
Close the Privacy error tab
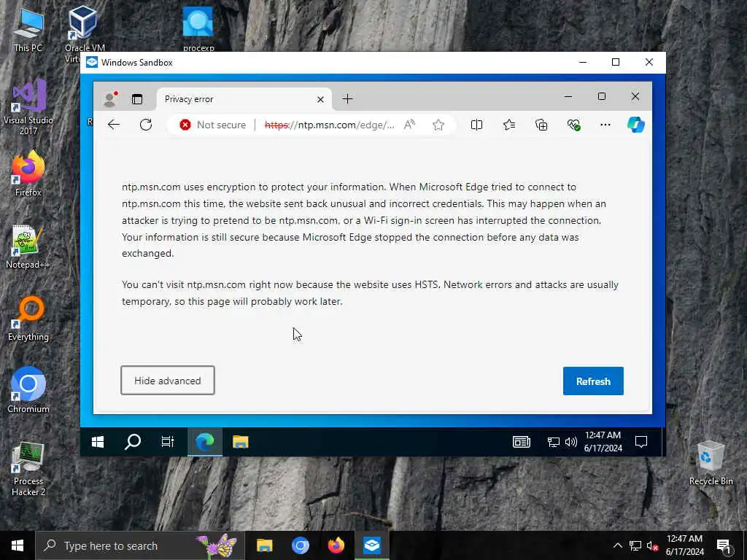tap(320, 99)
